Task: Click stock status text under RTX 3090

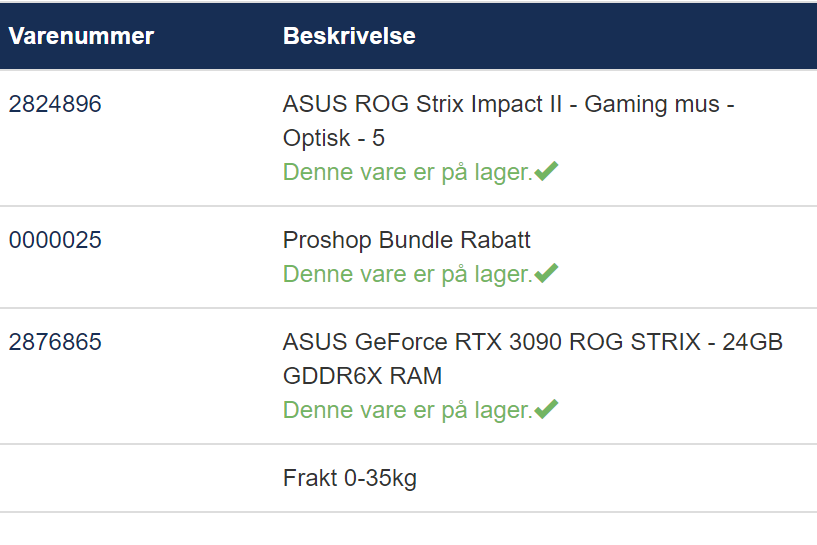Action: 407,410
